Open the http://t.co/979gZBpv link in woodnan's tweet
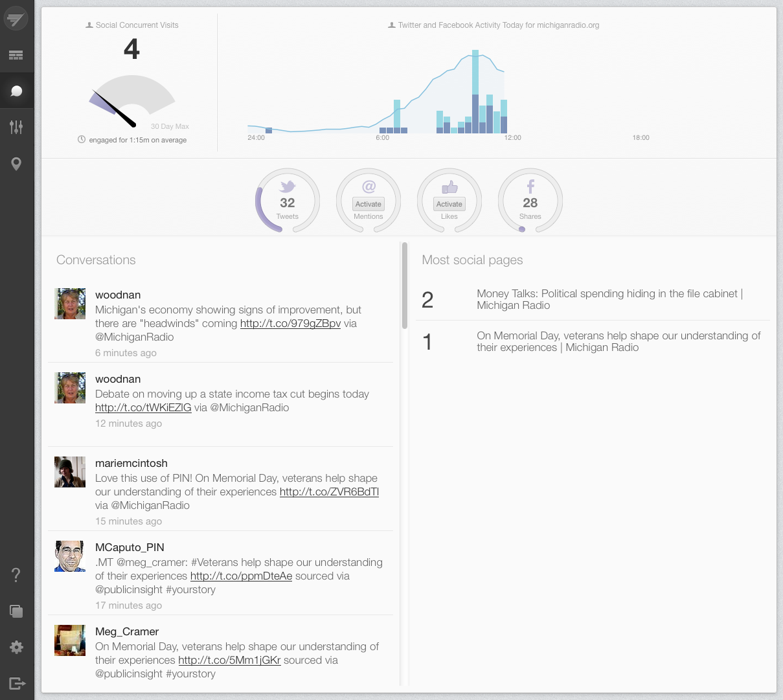Image resolution: width=783 pixels, height=700 pixels. [x=290, y=324]
